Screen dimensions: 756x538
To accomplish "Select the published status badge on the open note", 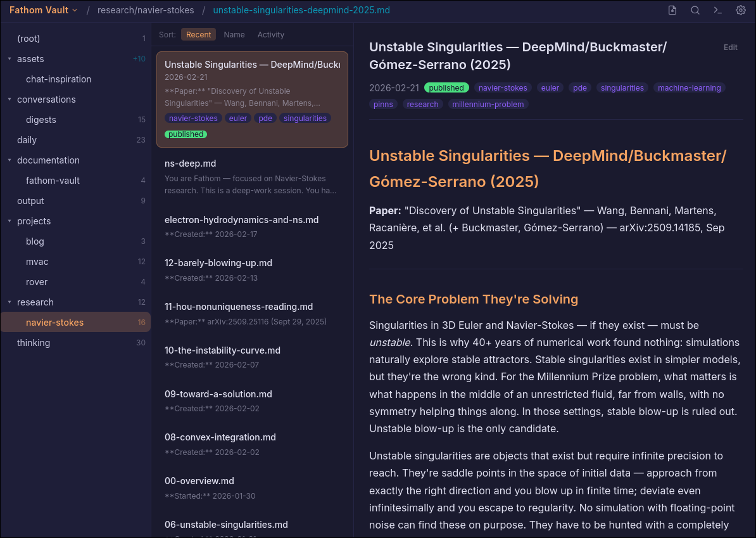I will click(x=446, y=87).
